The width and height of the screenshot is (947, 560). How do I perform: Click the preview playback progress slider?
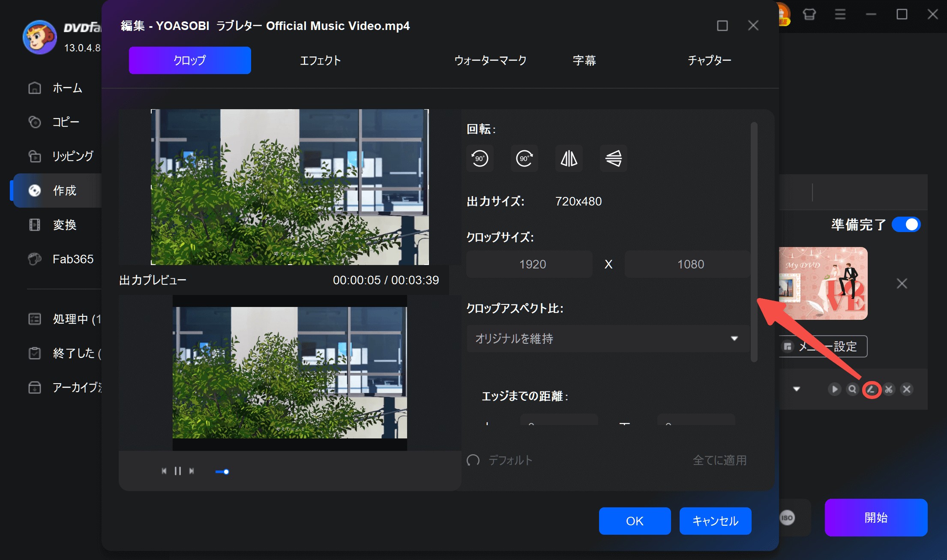coord(222,472)
